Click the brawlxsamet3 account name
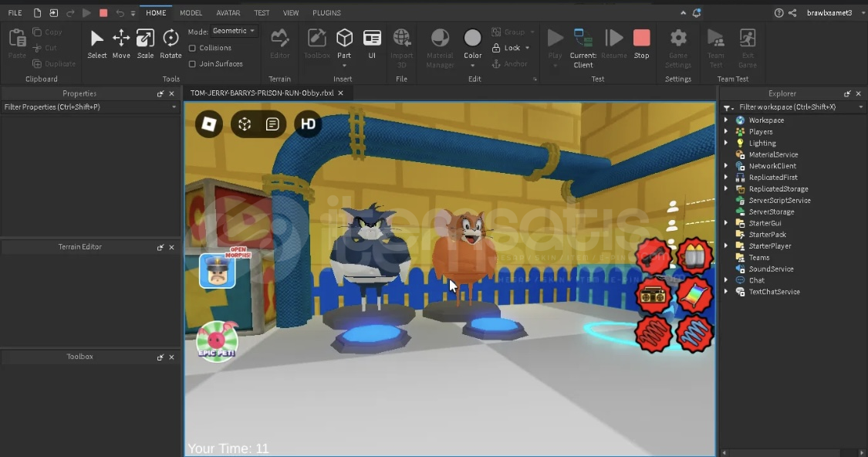This screenshot has height=457, width=868. tap(829, 13)
